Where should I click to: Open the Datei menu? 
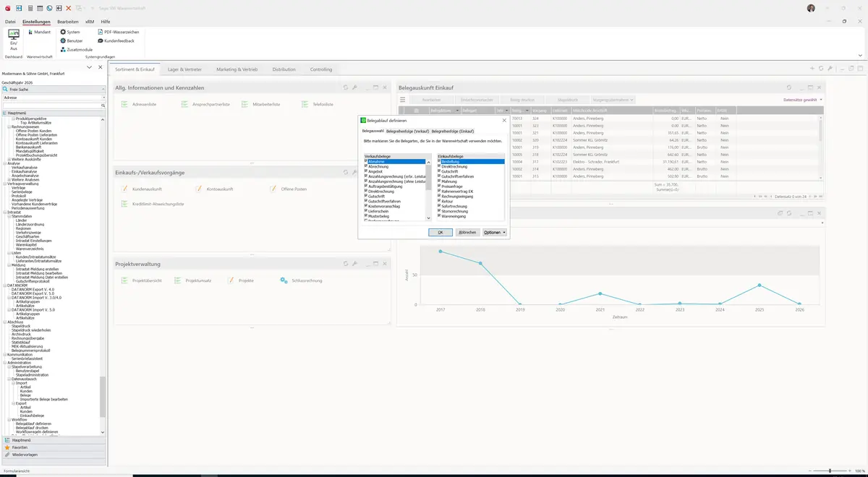click(x=10, y=22)
